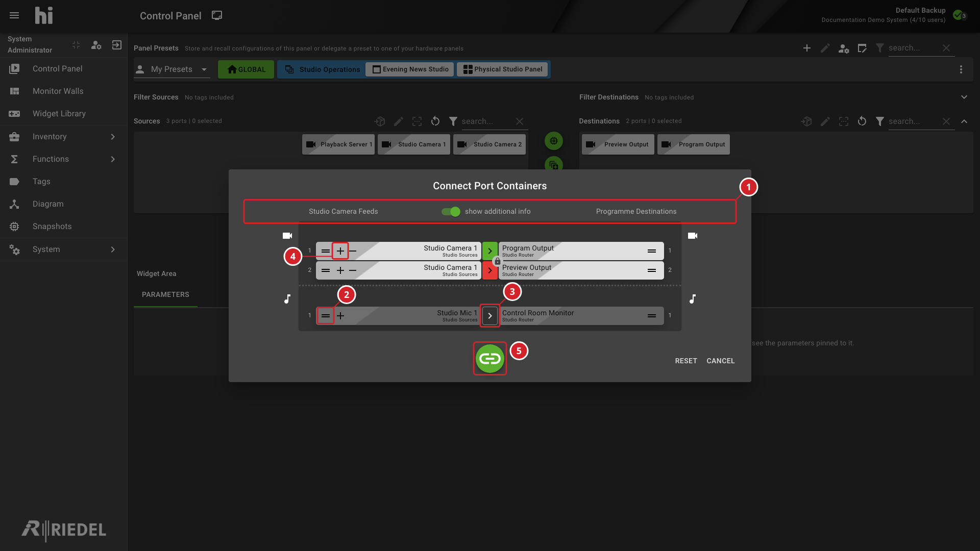The image size is (980, 551).
Task: Click the Sources refresh/reset icon
Action: pyautogui.click(x=435, y=121)
